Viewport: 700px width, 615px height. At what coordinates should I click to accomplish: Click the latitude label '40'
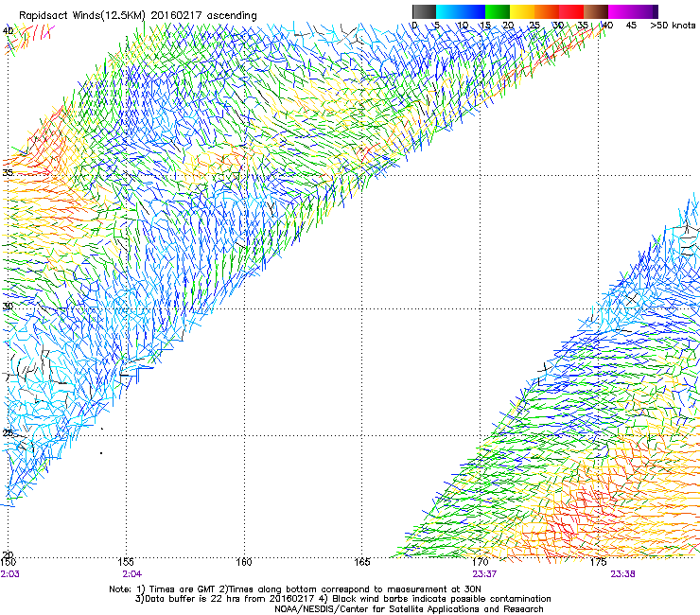pos(8,31)
